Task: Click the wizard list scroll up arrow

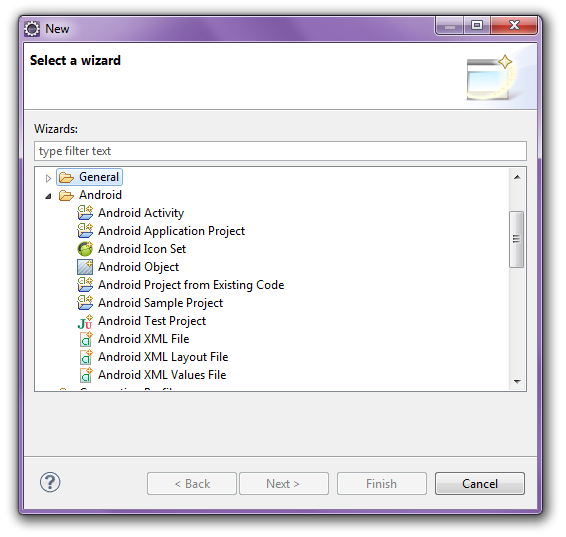Action: click(x=517, y=177)
